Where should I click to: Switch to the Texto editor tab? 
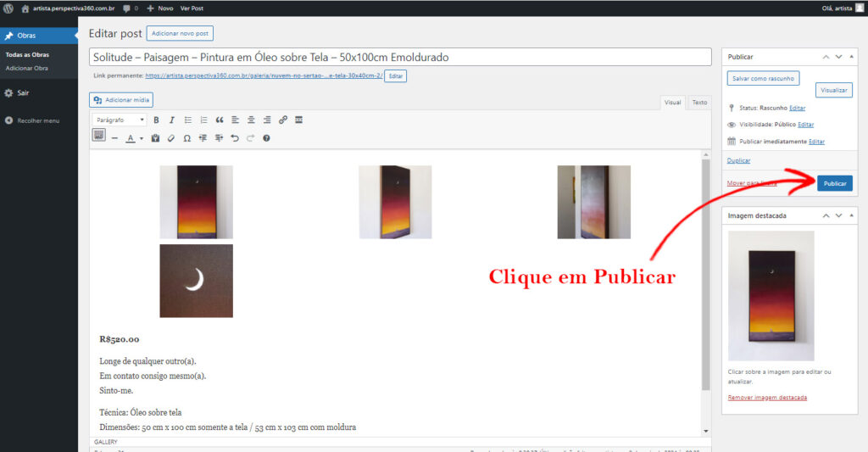pos(699,103)
